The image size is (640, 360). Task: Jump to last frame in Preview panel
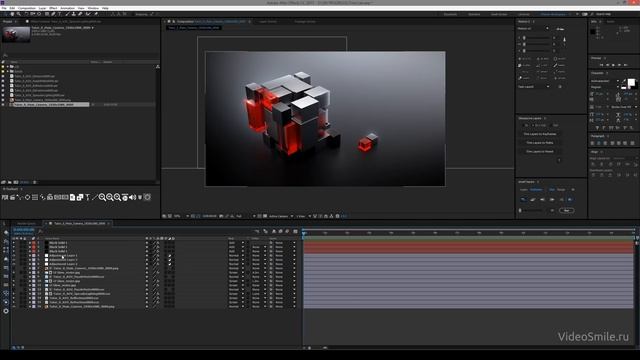coord(625,65)
